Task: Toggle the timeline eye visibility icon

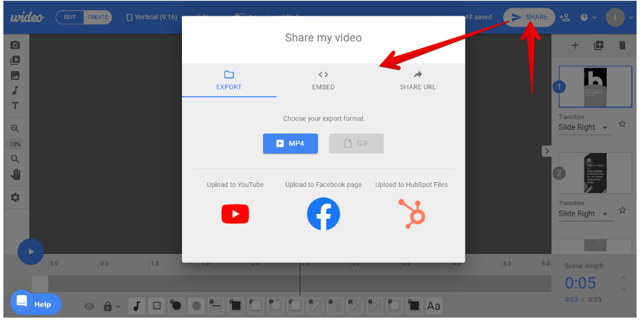Action: (x=89, y=307)
